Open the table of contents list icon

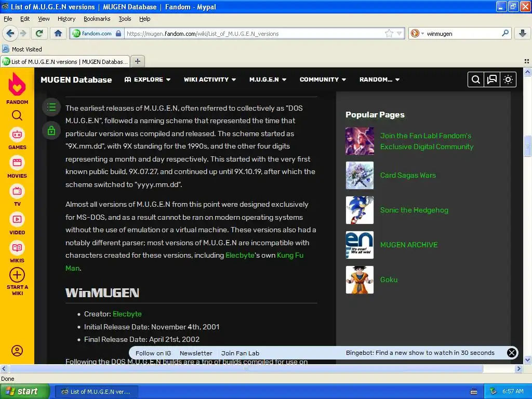pos(51,107)
